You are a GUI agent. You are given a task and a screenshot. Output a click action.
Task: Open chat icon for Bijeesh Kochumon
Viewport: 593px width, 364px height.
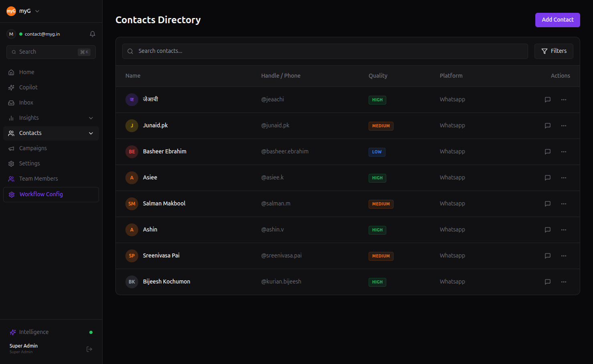pyautogui.click(x=548, y=282)
